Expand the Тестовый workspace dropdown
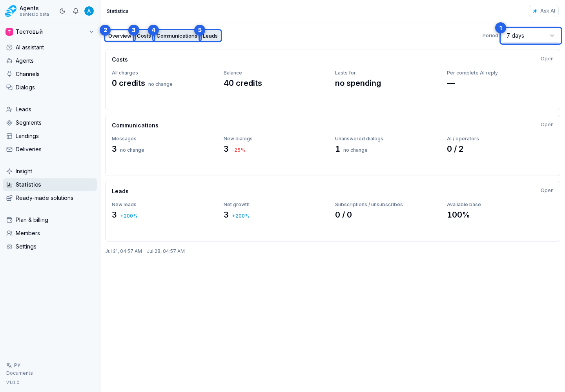This screenshot has width=565, height=392. [x=50, y=32]
